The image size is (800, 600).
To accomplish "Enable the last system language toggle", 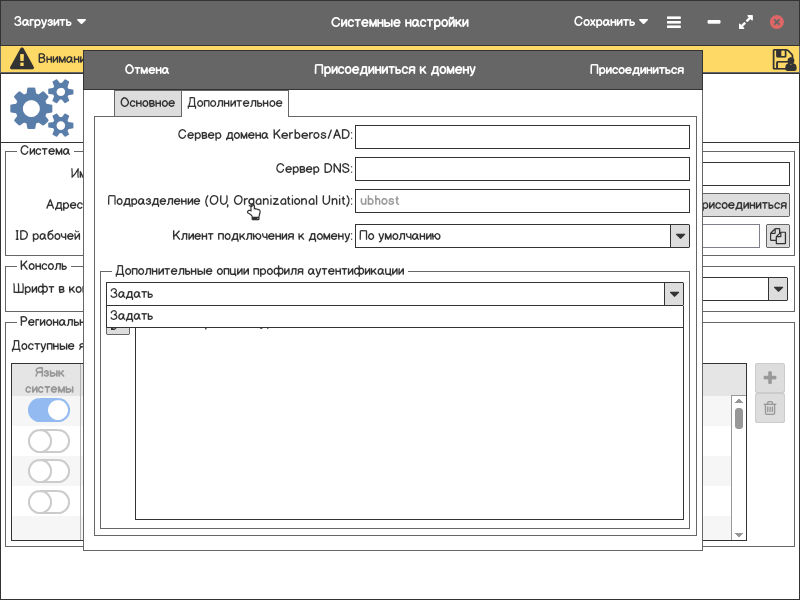I will [x=49, y=501].
